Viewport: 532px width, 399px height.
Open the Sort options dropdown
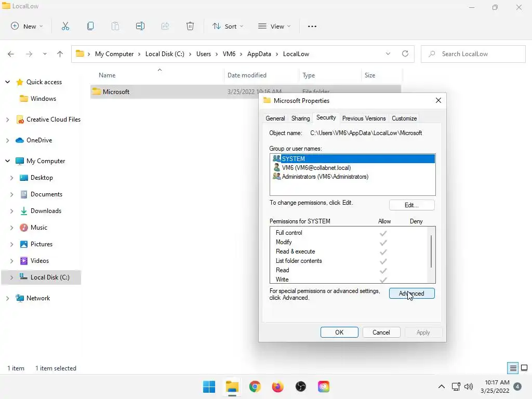[x=228, y=26]
